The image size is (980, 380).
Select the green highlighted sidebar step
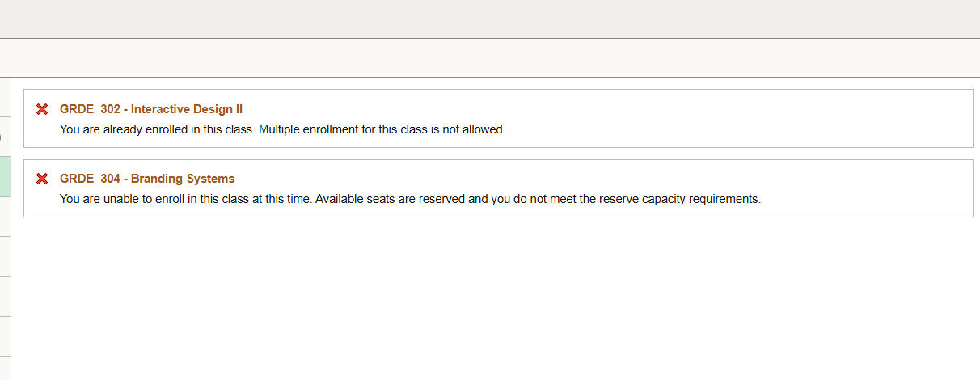(x=5, y=177)
